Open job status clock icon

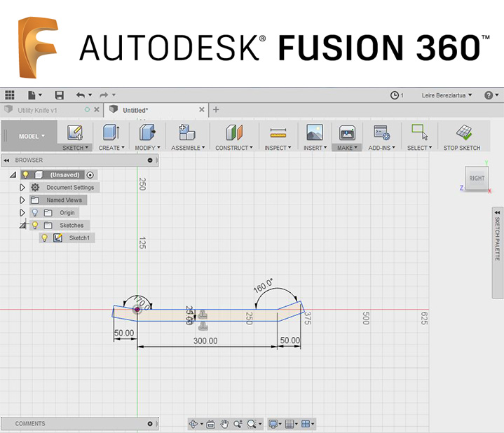point(395,95)
